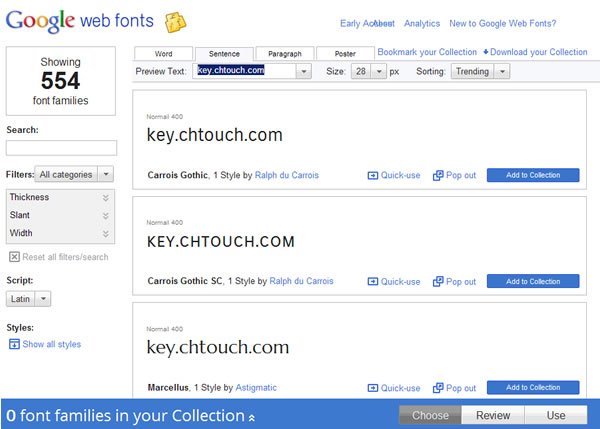The image size is (600, 429).
Task: Expand the Slant filter
Action: 105,215
